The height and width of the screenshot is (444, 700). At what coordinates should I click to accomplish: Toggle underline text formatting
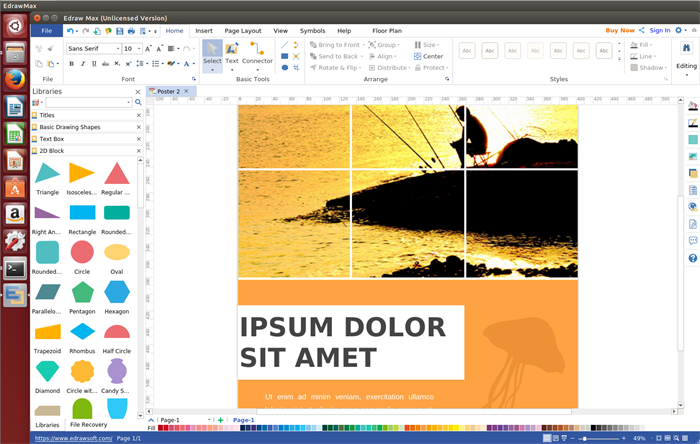(x=96, y=64)
